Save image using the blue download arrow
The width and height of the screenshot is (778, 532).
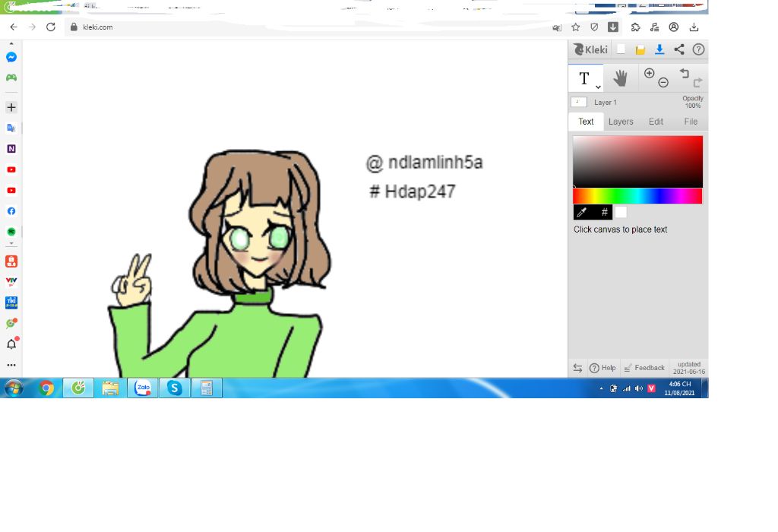click(x=659, y=49)
